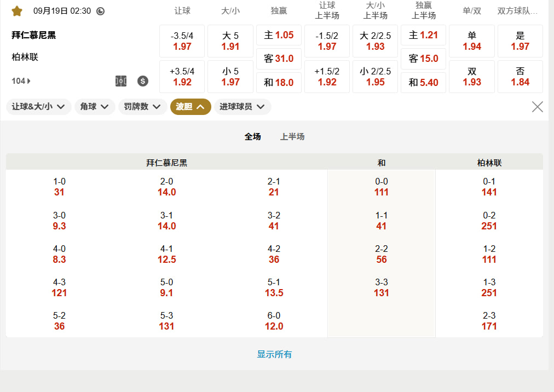The image size is (554, 392).
Task: Select first-half handicap -1.5/2
Action: [327, 41]
